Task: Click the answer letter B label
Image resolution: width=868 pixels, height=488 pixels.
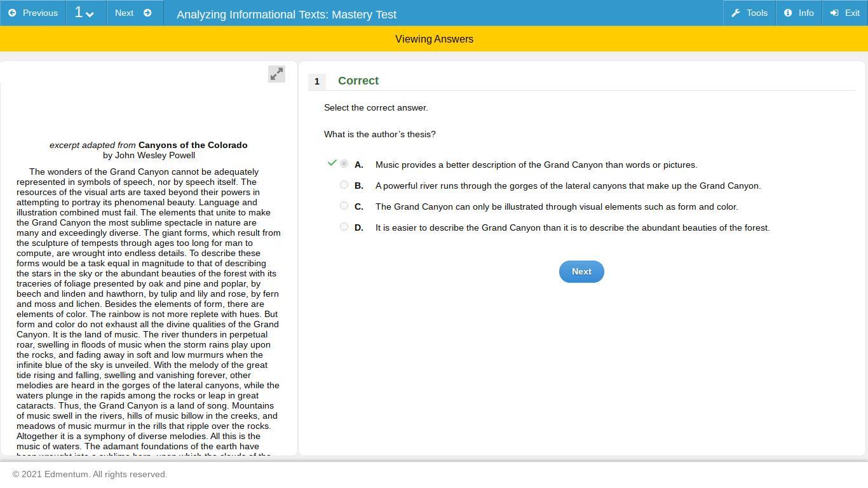Action: 359,186
